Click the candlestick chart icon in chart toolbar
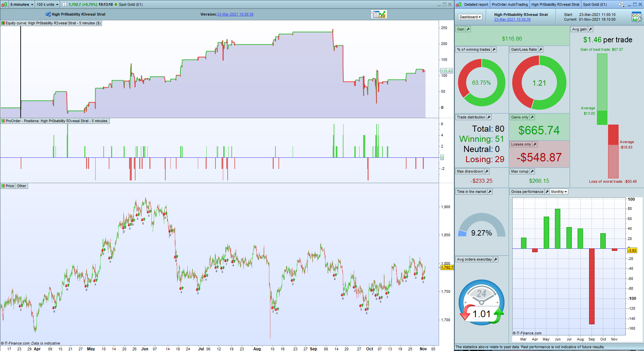Viewport: 644px width, 351px height. tap(4, 4)
